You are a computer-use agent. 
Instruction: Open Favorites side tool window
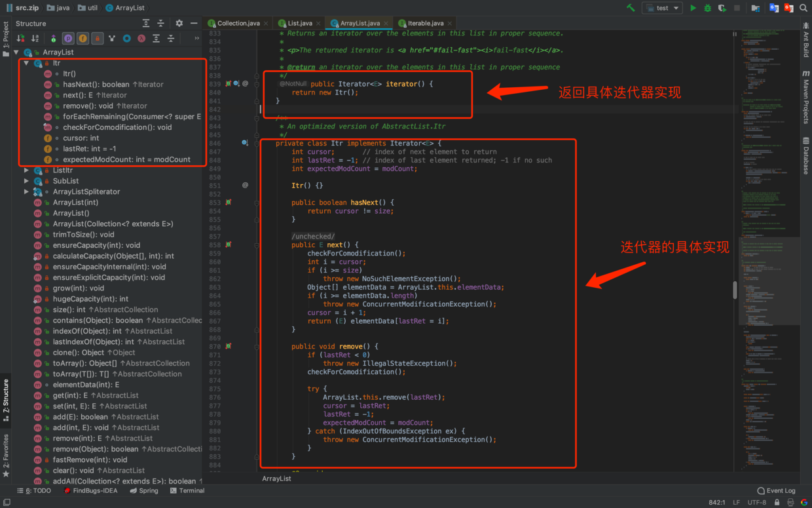6,454
